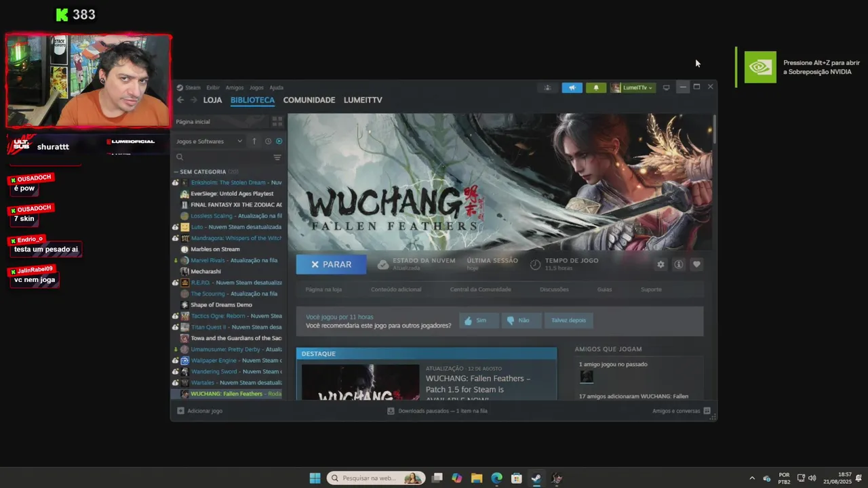
Task: Enter Big Picture mode monitor icon
Action: click(666, 87)
